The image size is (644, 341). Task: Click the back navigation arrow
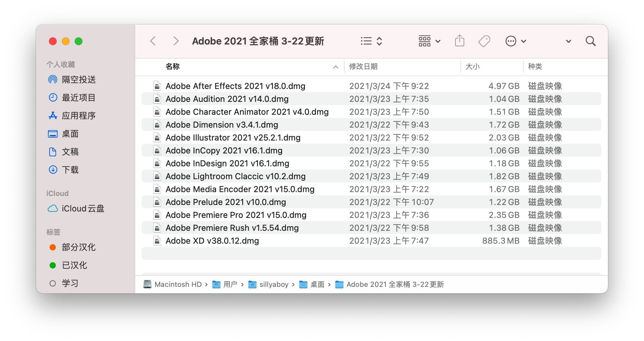(x=153, y=41)
